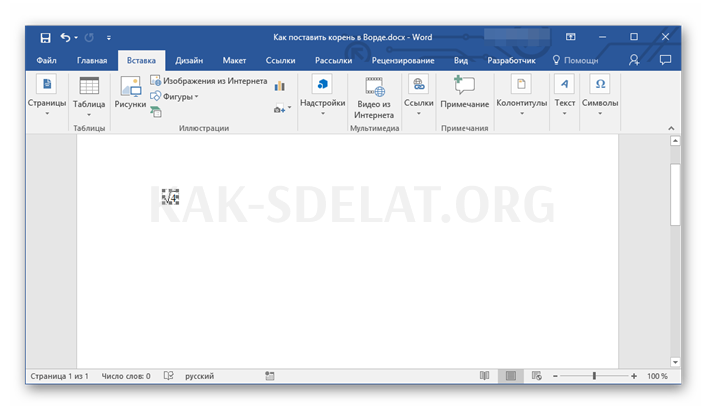The width and height of the screenshot is (706, 409).
Task: Open the Страницы group dropdown
Action: (47, 96)
